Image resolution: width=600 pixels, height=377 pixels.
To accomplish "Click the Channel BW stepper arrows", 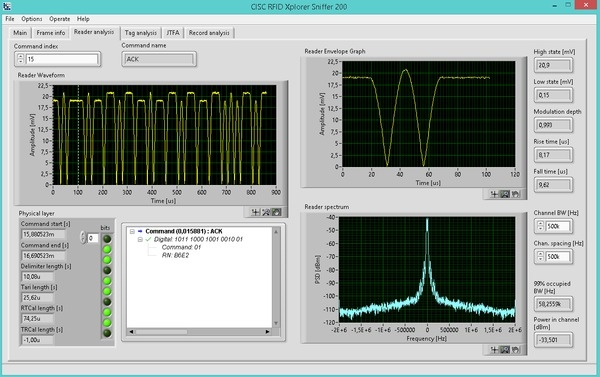I will point(540,226).
